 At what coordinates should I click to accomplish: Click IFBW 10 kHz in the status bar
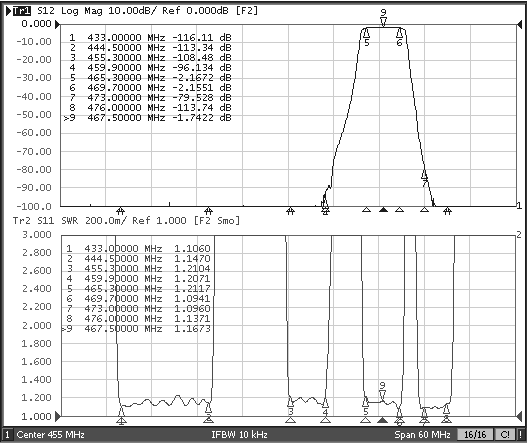tap(239, 435)
